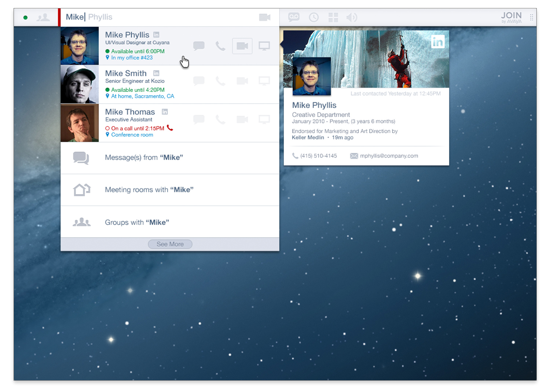Email mphyllis@company.com from profile card

coord(384,156)
